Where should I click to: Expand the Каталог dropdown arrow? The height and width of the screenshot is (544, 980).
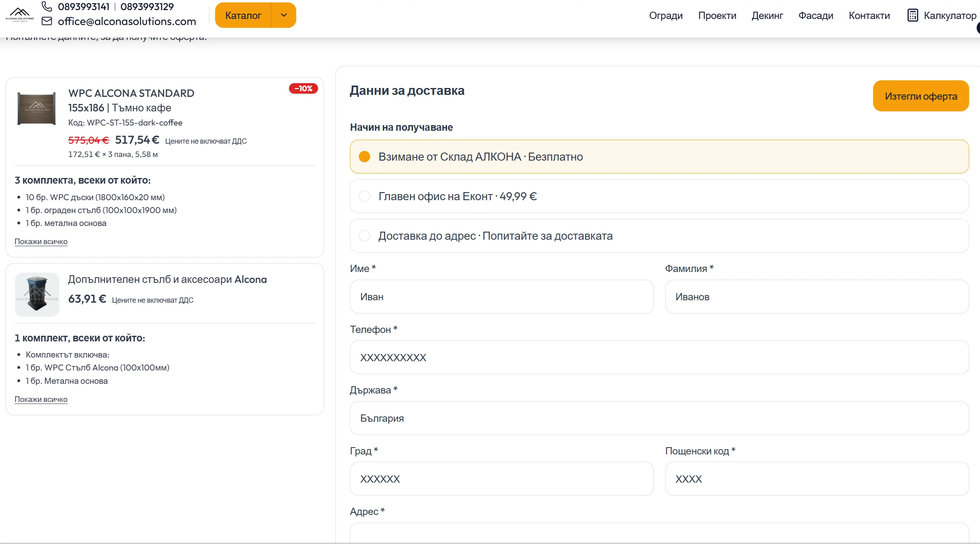[284, 15]
